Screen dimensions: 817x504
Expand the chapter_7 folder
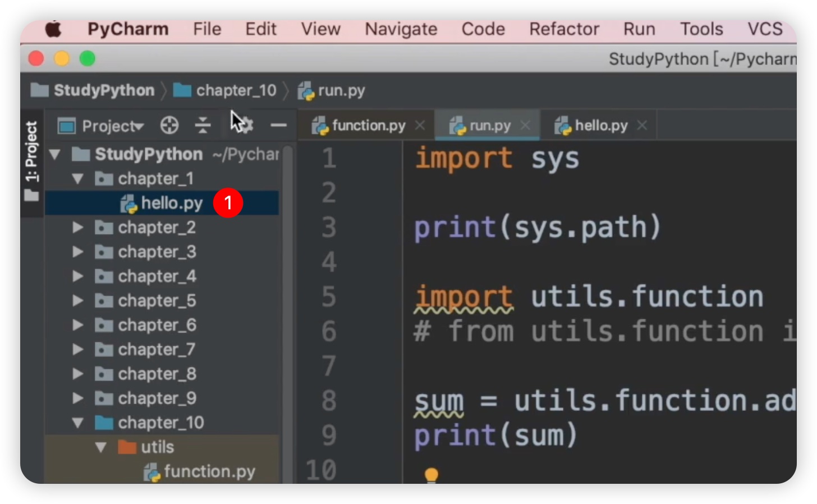tap(77, 350)
